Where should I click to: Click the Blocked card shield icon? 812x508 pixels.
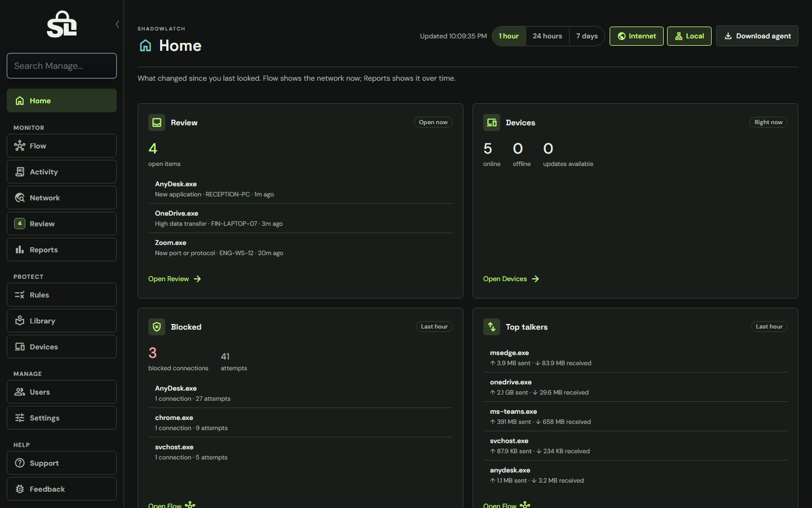[157, 327]
